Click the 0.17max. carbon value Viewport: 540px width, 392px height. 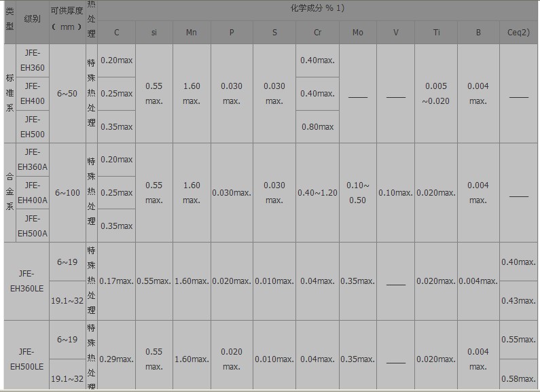tap(116, 281)
